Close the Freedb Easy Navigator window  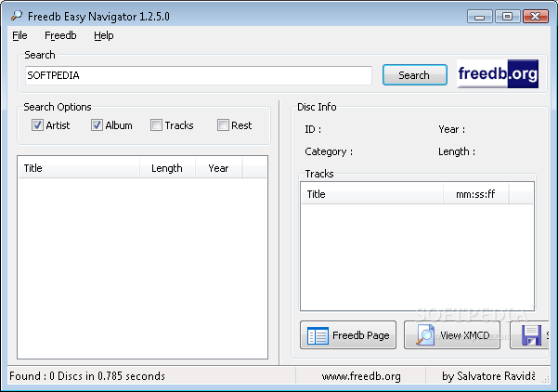pos(535,17)
